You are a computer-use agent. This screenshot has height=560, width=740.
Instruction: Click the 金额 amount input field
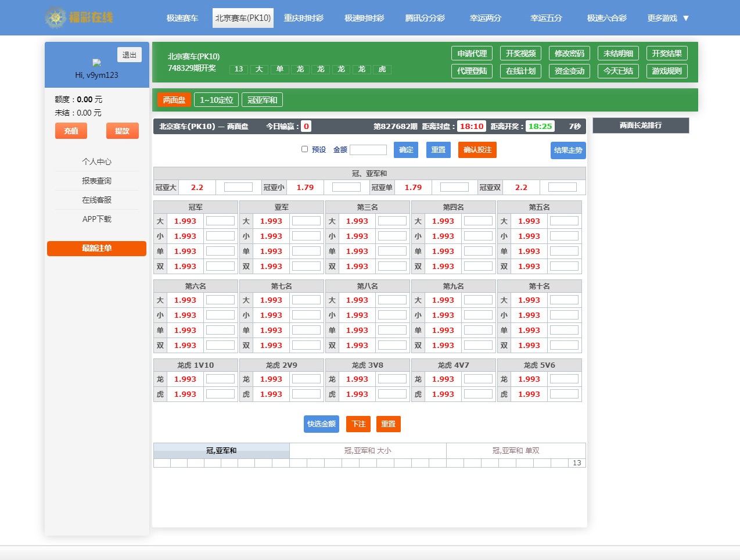pos(368,150)
